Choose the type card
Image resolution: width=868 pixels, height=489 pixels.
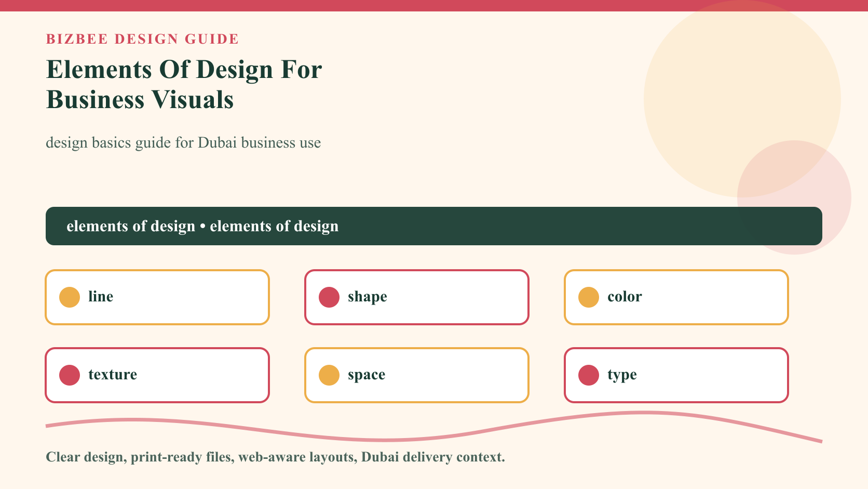tap(676, 375)
